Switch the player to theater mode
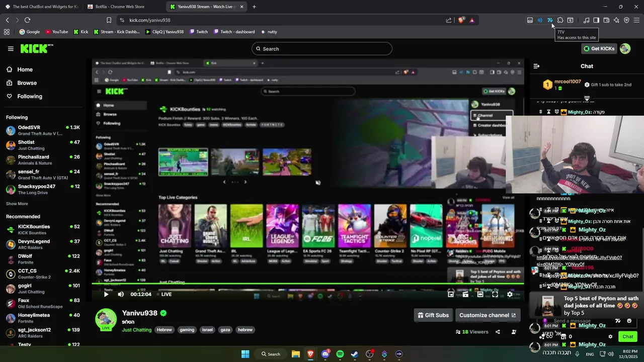The height and width of the screenshot is (362, 644). (480, 294)
